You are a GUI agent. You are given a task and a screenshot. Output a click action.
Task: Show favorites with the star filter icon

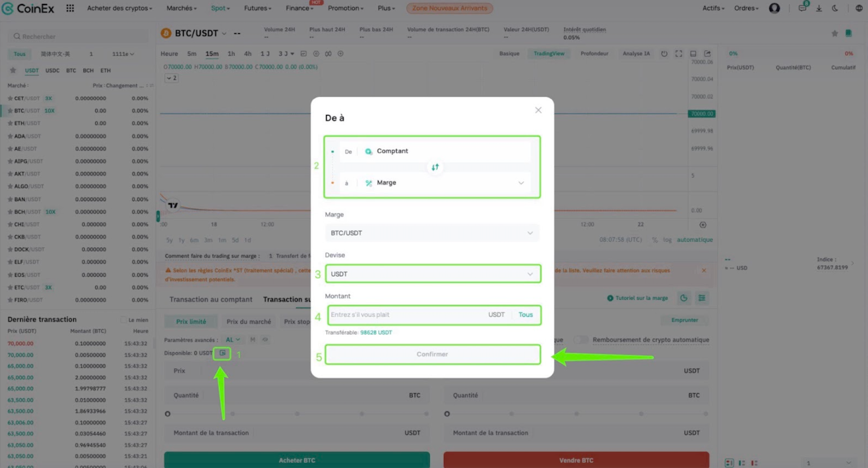13,70
